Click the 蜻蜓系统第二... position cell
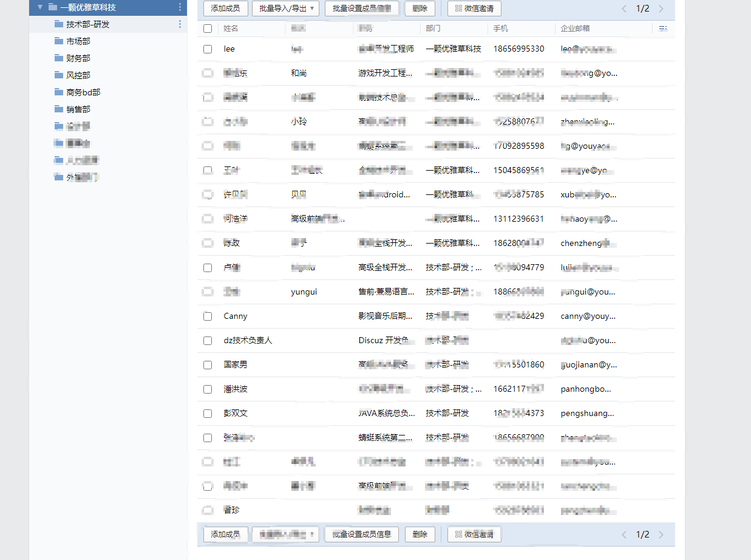The height and width of the screenshot is (560, 751). pyautogui.click(x=386, y=437)
